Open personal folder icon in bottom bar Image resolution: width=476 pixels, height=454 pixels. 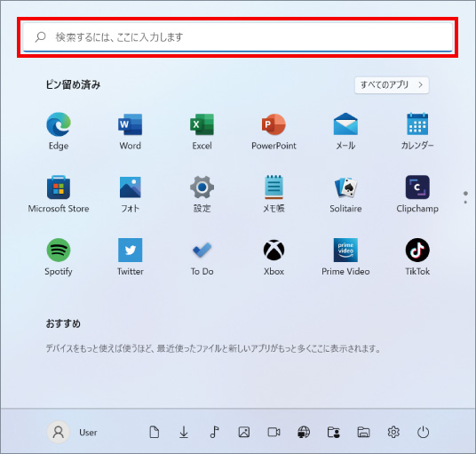pos(333,432)
